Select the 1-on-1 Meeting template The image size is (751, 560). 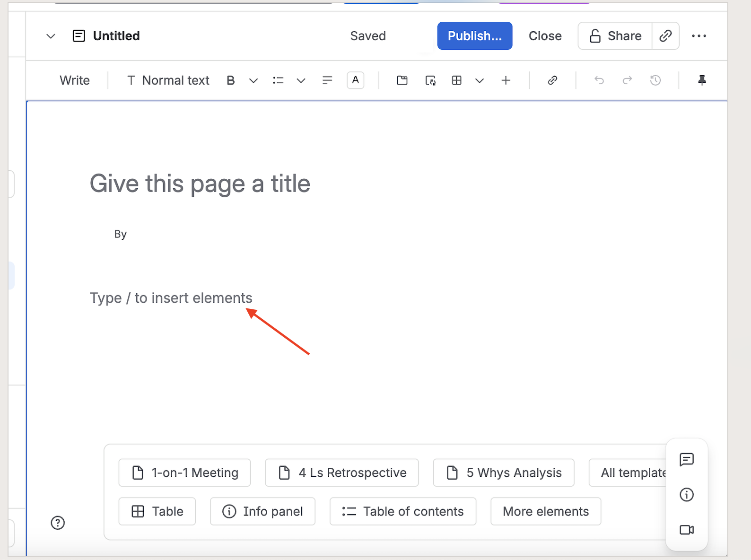[185, 472]
